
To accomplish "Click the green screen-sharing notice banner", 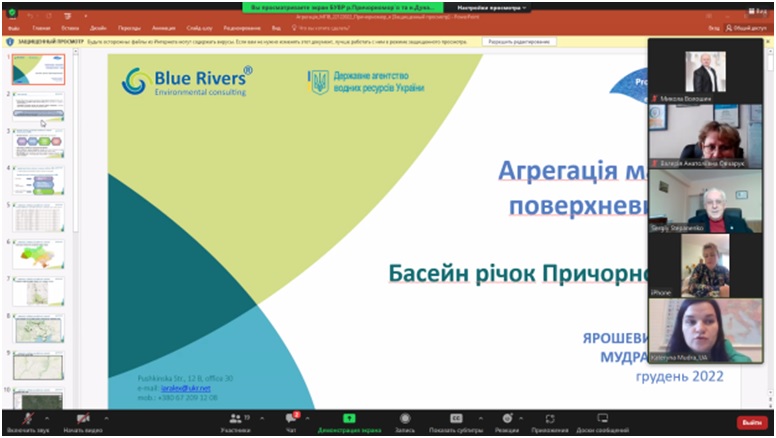I will click(x=342, y=8).
